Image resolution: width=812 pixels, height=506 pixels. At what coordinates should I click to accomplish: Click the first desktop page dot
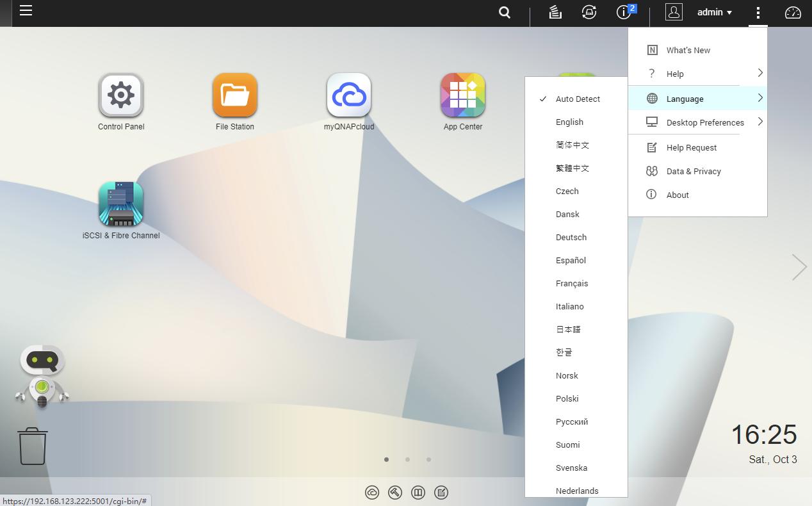click(386, 459)
